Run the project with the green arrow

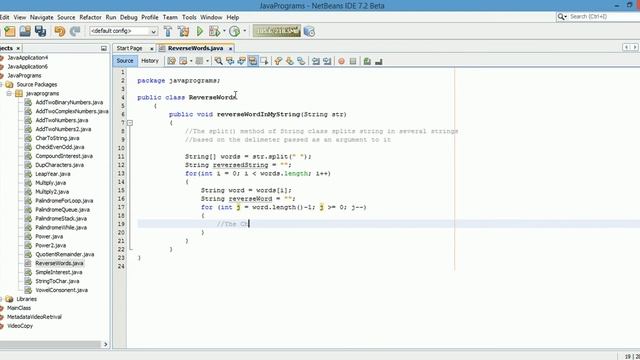tap(200, 31)
